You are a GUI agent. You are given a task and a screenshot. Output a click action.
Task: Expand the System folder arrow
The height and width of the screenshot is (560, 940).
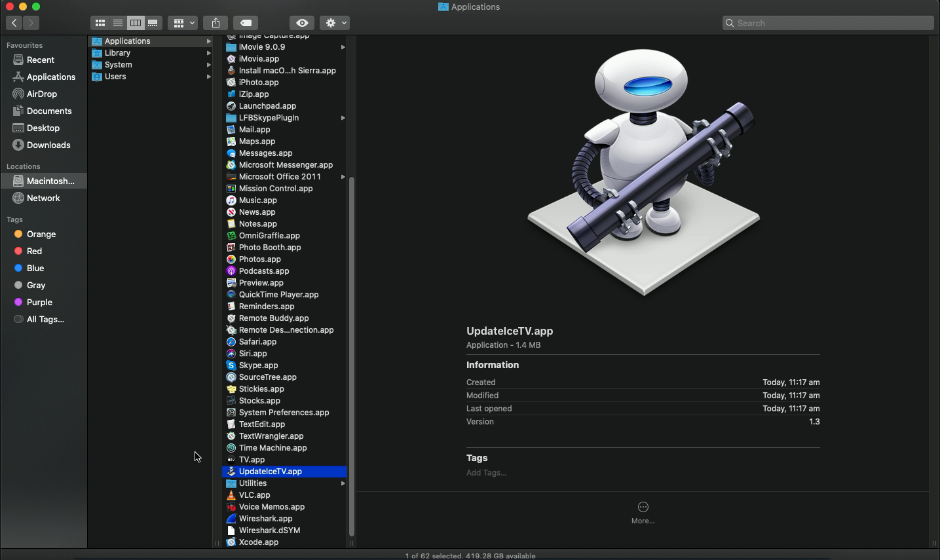[x=209, y=65]
